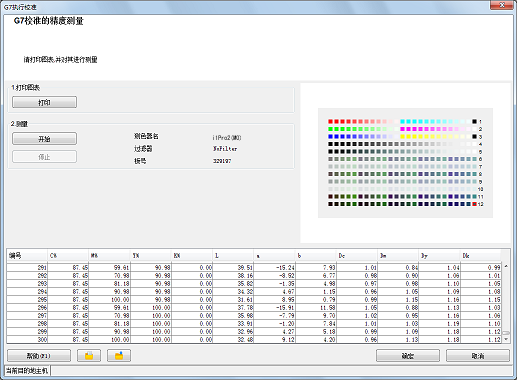This screenshot has height=380, width=517.
Task: Sort table by the C% column header
Action: click(x=68, y=256)
